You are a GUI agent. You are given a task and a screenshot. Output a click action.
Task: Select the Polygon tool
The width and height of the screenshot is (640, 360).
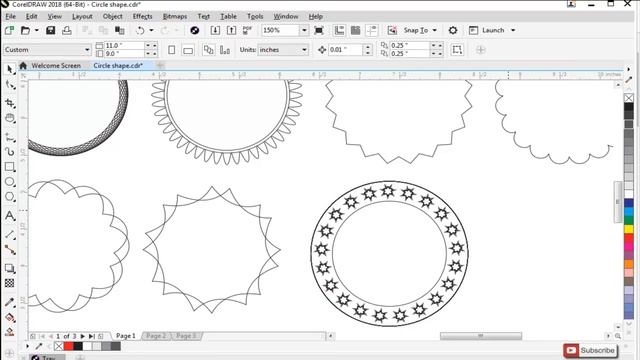pyautogui.click(x=10, y=197)
